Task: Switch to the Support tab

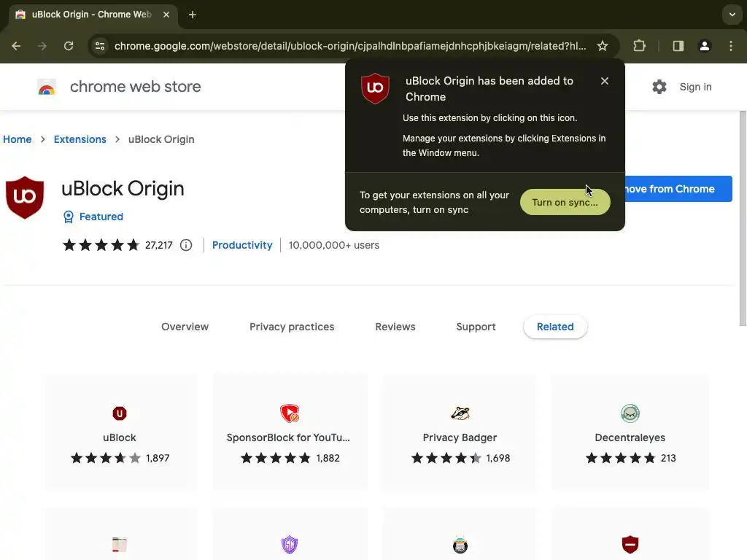Action: coord(476,327)
